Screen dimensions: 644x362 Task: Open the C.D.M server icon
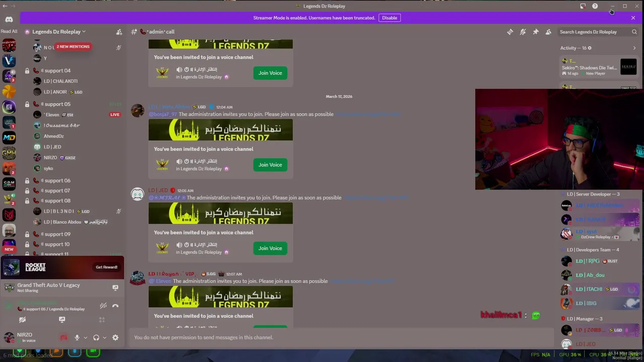[x=9, y=184]
